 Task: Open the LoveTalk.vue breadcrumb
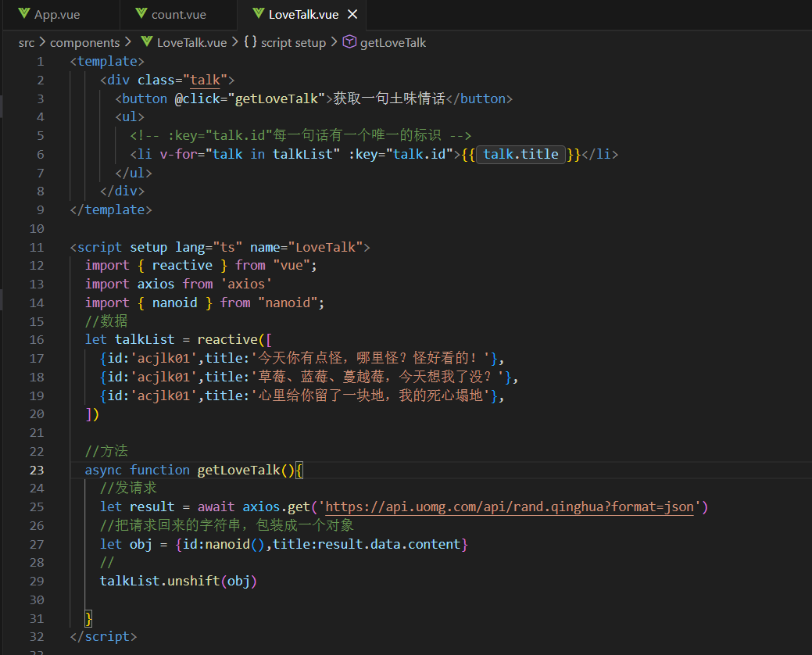pos(191,42)
